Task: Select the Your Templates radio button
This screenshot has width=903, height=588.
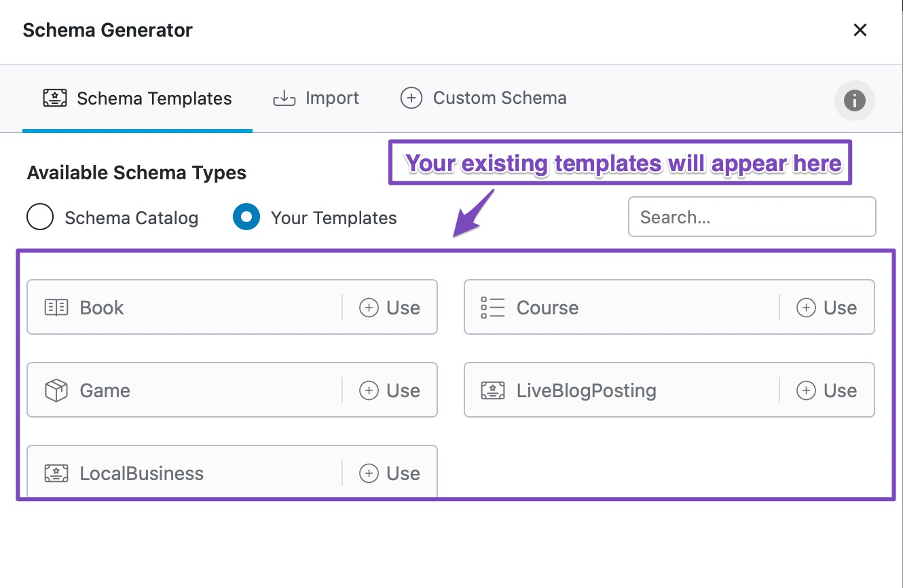Action: (246, 217)
